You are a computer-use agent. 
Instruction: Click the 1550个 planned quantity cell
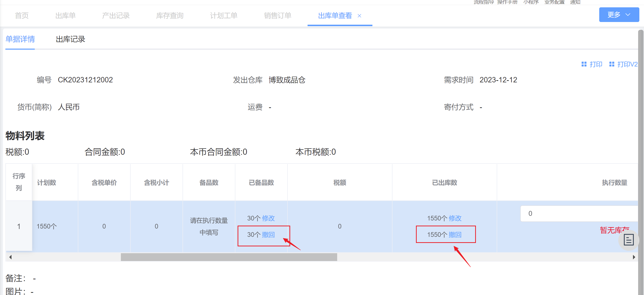pos(47,226)
